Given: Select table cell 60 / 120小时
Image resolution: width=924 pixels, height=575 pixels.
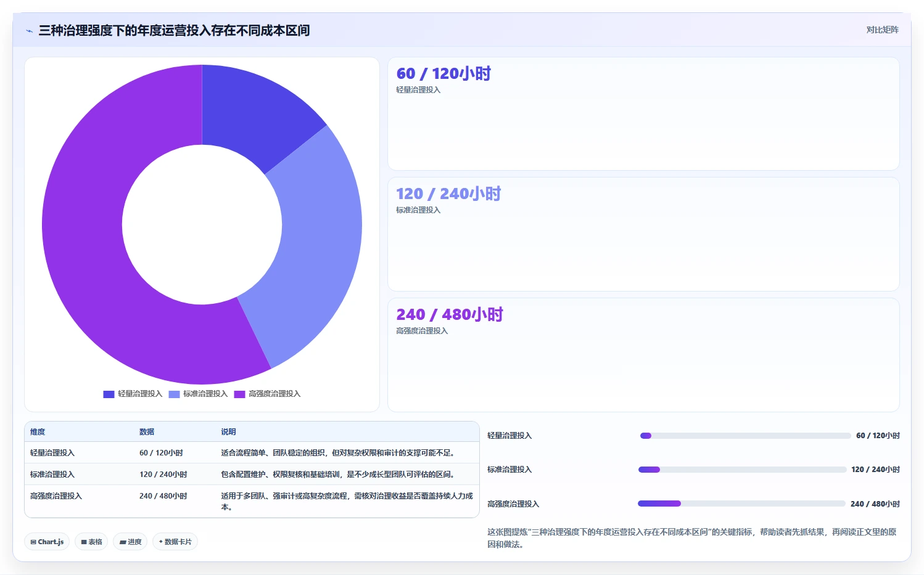Looking at the screenshot, I should point(161,453).
